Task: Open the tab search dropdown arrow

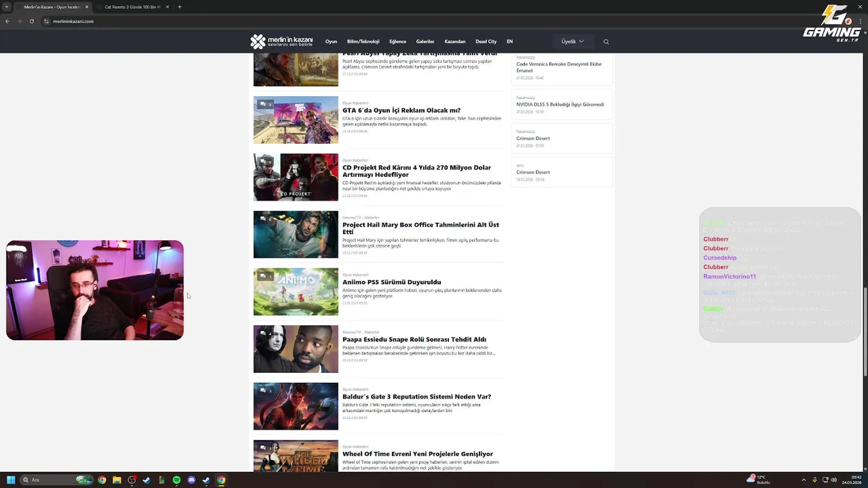Action: [x=7, y=7]
